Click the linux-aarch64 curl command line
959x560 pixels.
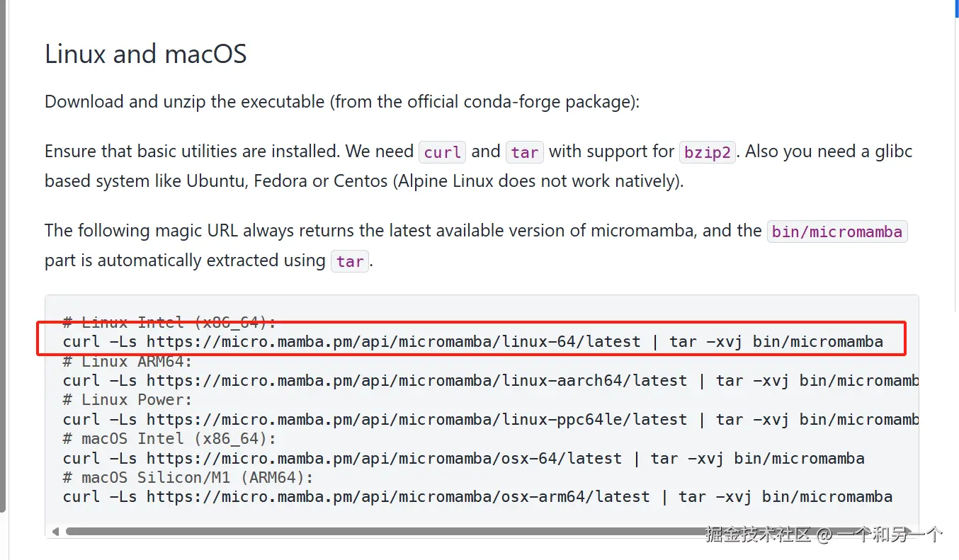point(490,381)
